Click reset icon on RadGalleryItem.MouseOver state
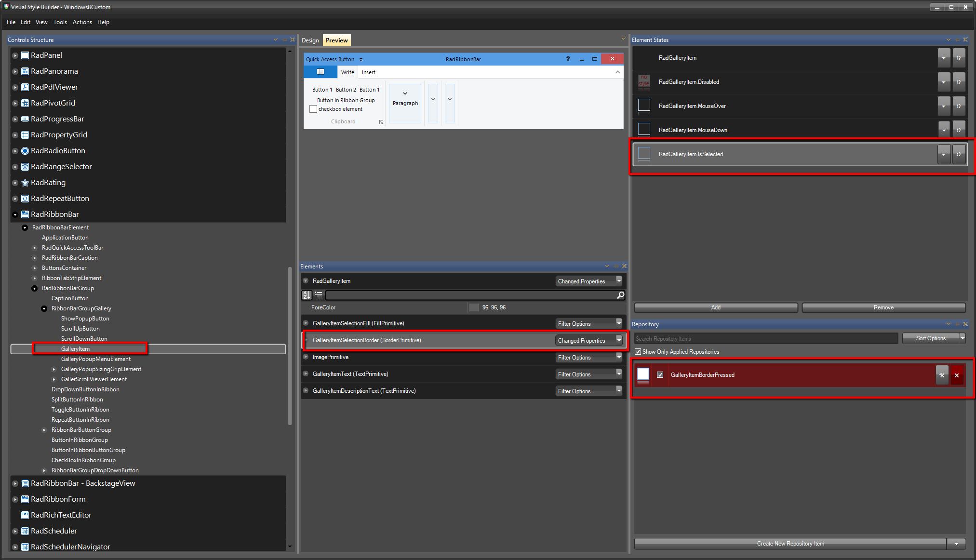 pos(959,106)
